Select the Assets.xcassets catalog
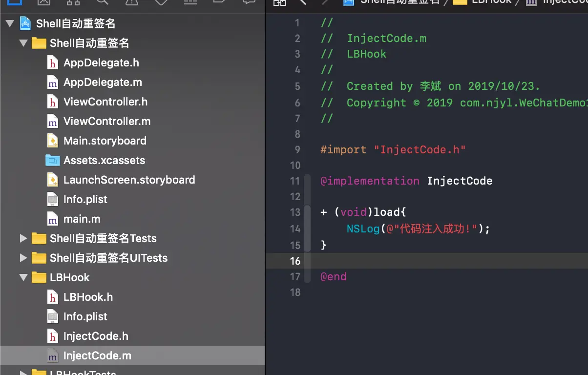 click(x=104, y=160)
